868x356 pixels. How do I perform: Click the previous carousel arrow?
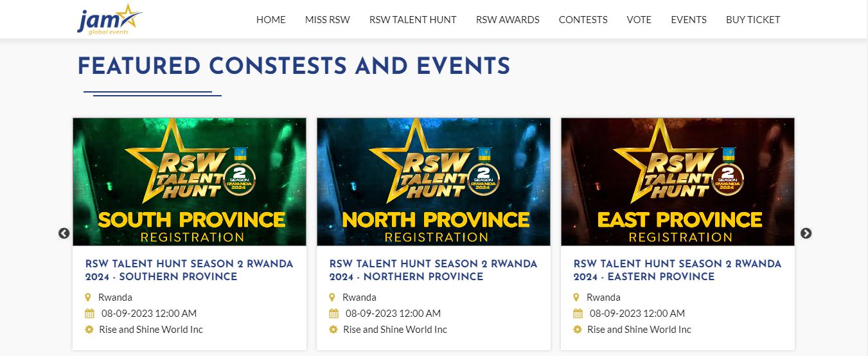64,233
